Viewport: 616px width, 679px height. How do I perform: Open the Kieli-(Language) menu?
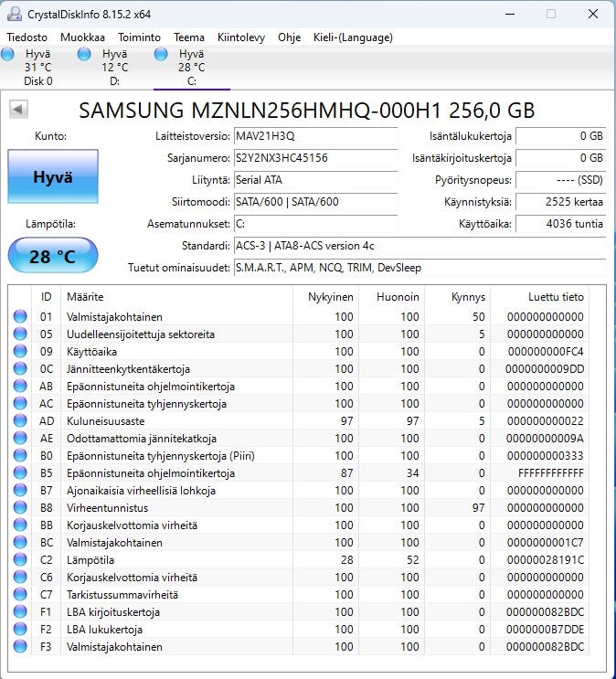point(353,37)
